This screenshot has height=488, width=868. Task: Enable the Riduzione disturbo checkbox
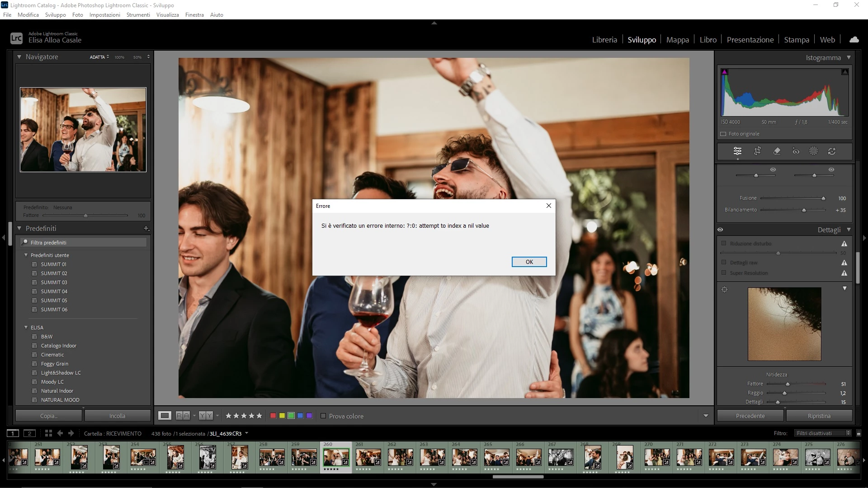(x=724, y=244)
